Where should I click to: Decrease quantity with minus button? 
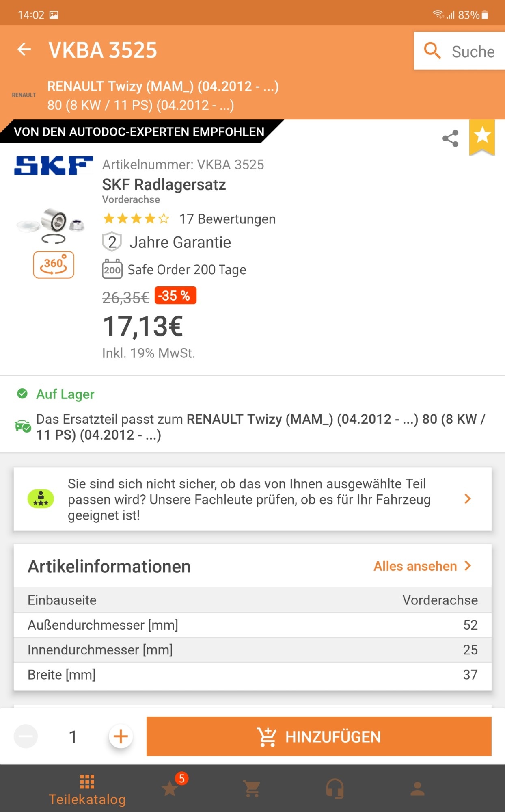26,736
